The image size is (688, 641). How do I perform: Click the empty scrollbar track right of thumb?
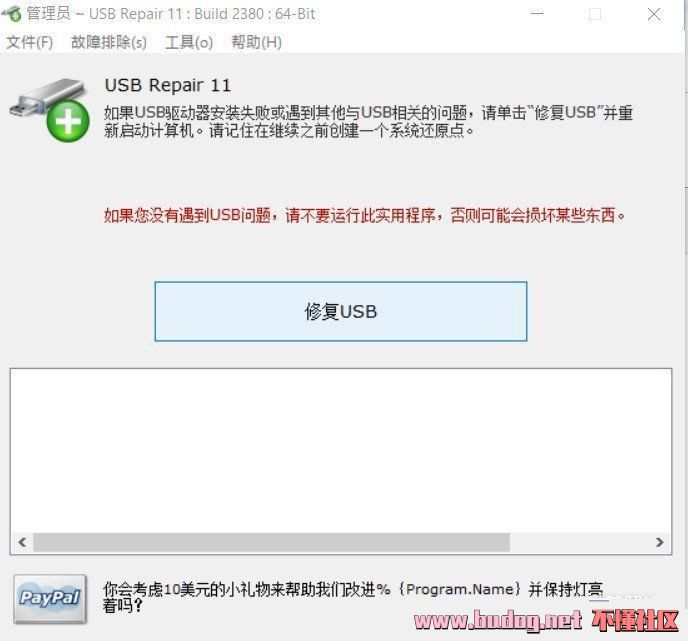tap(580, 542)
